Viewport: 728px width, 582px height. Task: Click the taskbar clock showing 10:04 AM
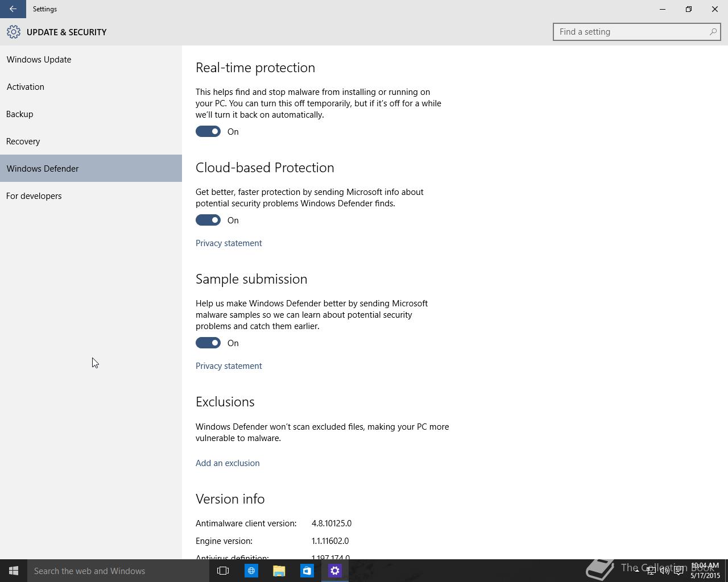pos(705,571)
